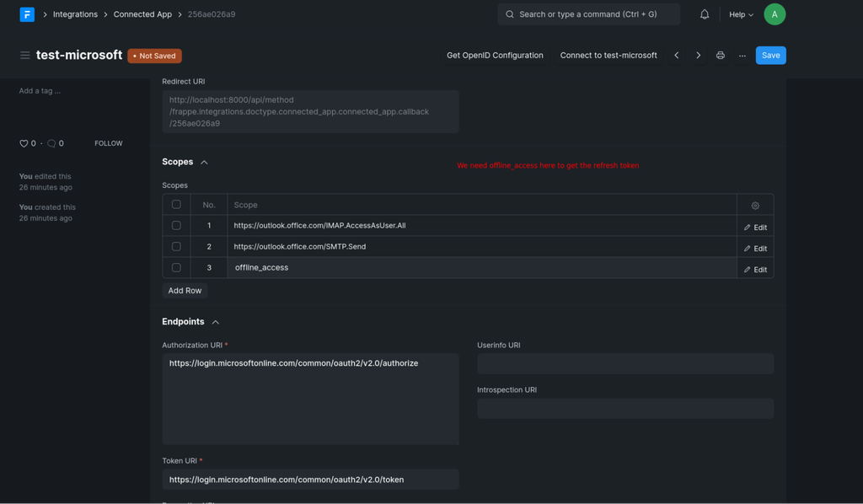Open the Help dropdown

(x=741, y=14)
